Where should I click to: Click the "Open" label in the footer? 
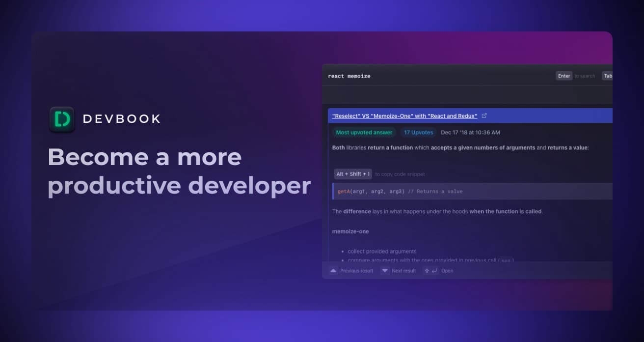click(447, 271)
